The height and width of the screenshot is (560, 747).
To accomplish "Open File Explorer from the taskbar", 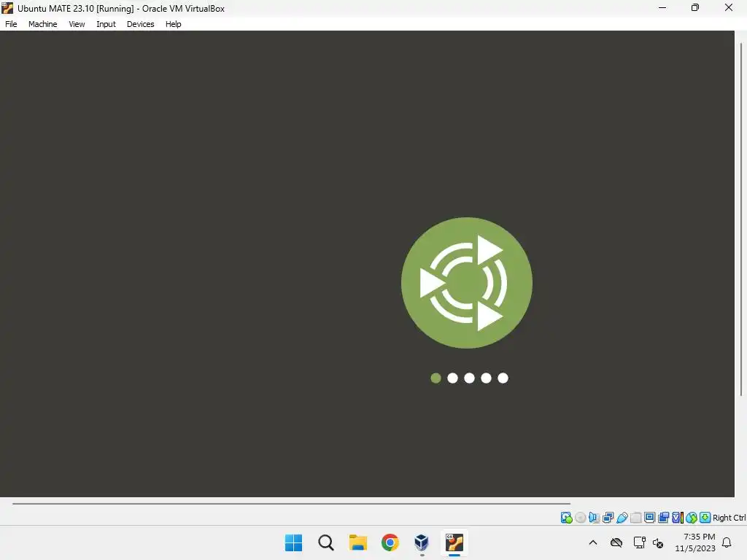I will [357, 542].
